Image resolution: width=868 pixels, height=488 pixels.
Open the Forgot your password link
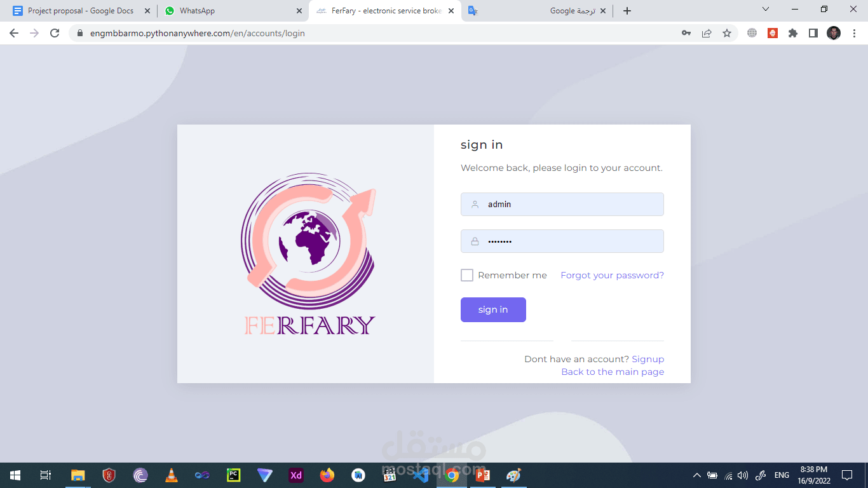(612, 275)
